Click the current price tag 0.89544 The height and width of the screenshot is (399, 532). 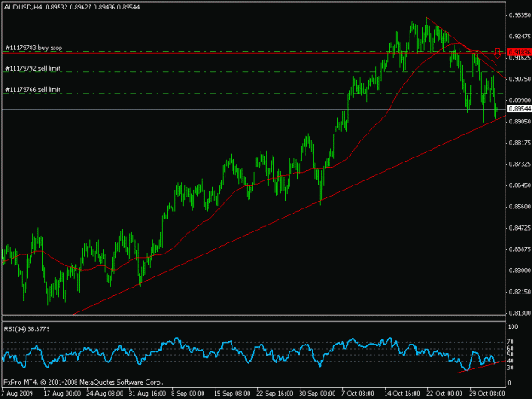519,109
